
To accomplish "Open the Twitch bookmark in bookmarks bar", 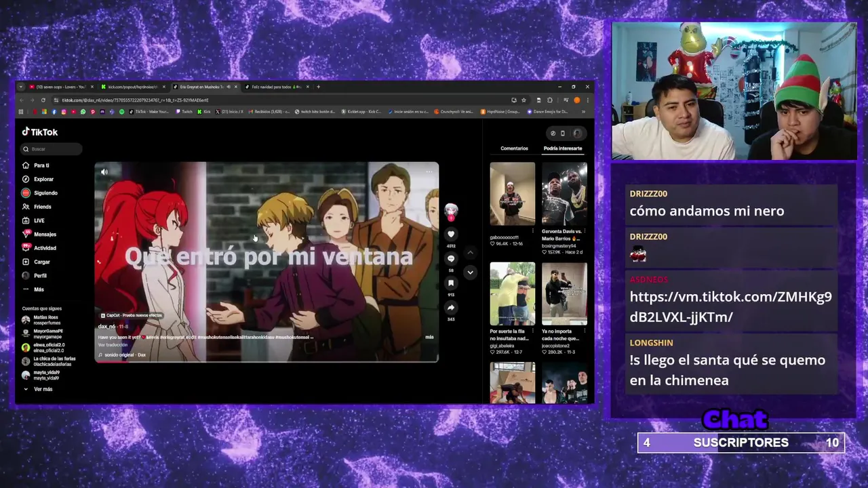I will 184,112.
